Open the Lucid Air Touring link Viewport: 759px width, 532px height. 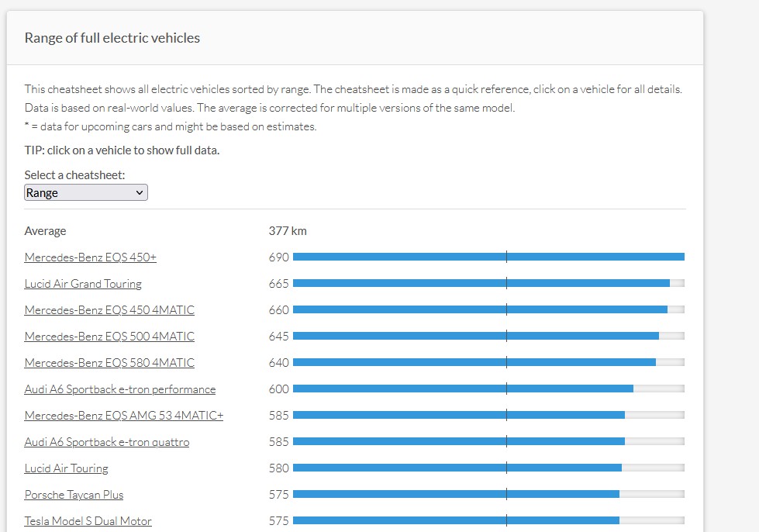coord(67,468)
